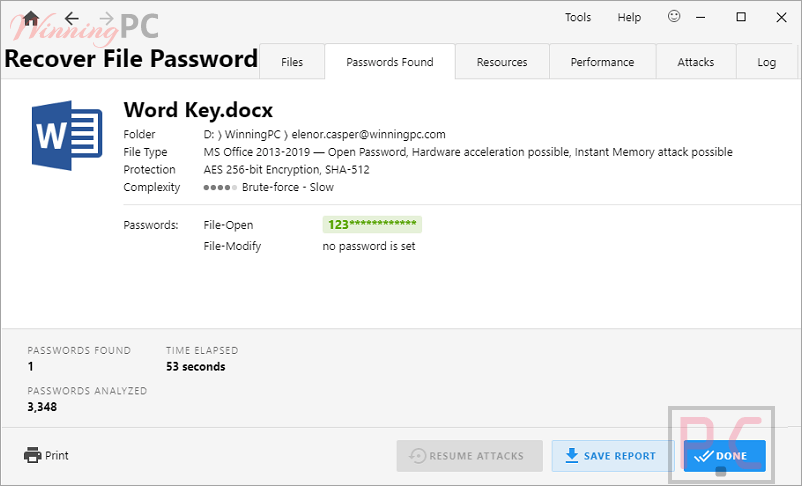
Task: Open the Tools menu
Action: tap(578, 17)
